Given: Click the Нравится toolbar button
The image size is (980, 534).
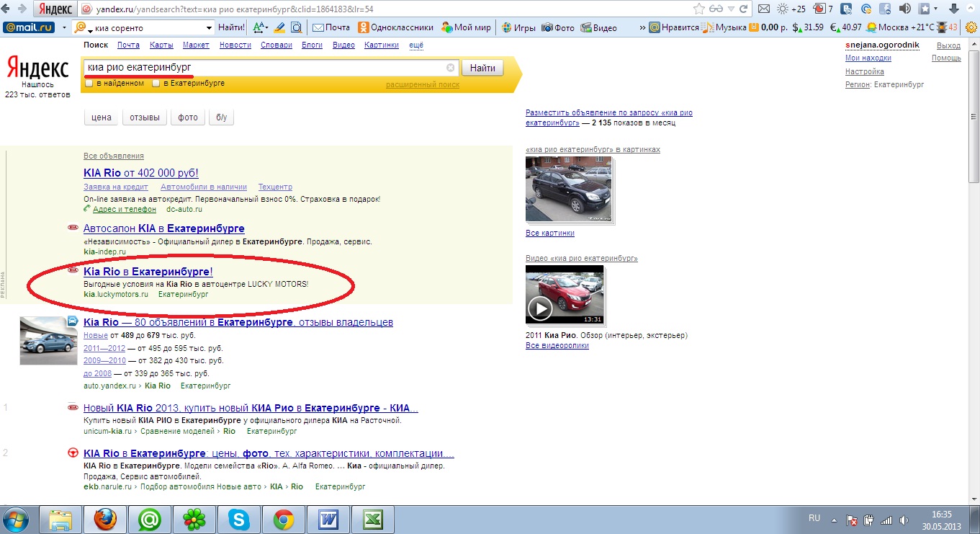Looking at the screenshot, I should click(x=674, y=27).
